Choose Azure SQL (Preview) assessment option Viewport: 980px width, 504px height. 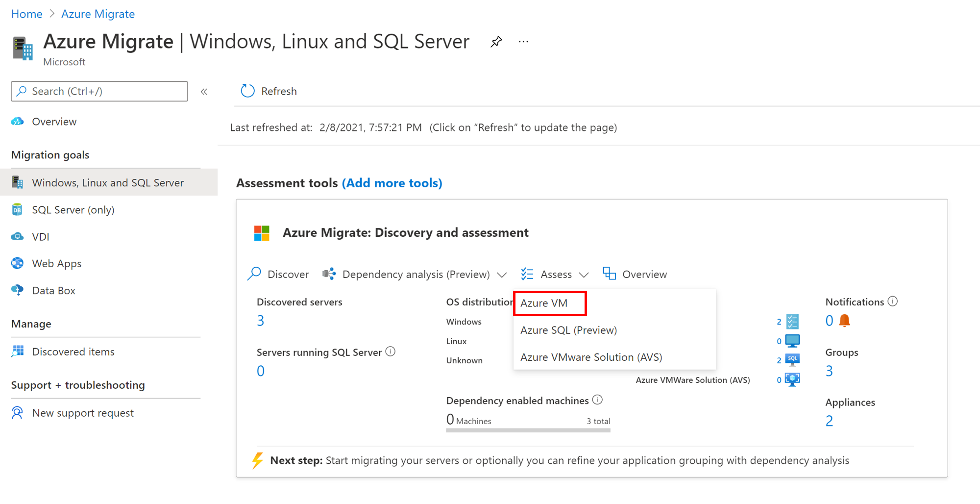tap(568, 330)
